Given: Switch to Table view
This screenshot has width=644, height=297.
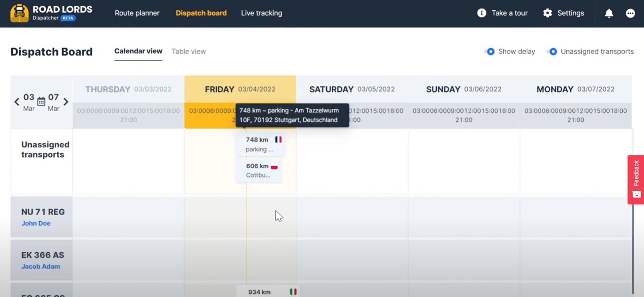Looking at the screenshot, I should pos(188,51).
